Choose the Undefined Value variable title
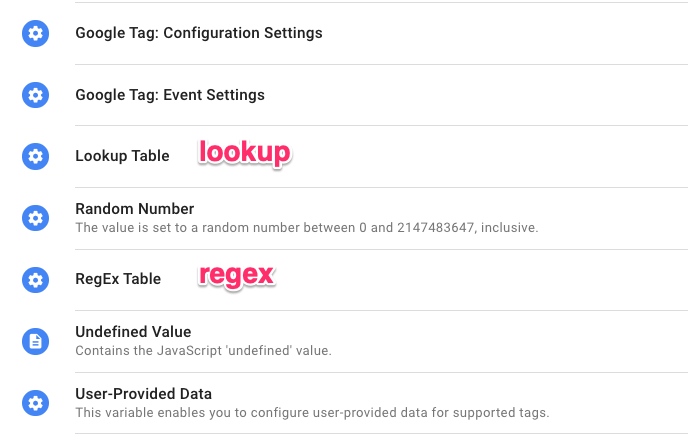The image size is (688, 444). tap(133, 332)
